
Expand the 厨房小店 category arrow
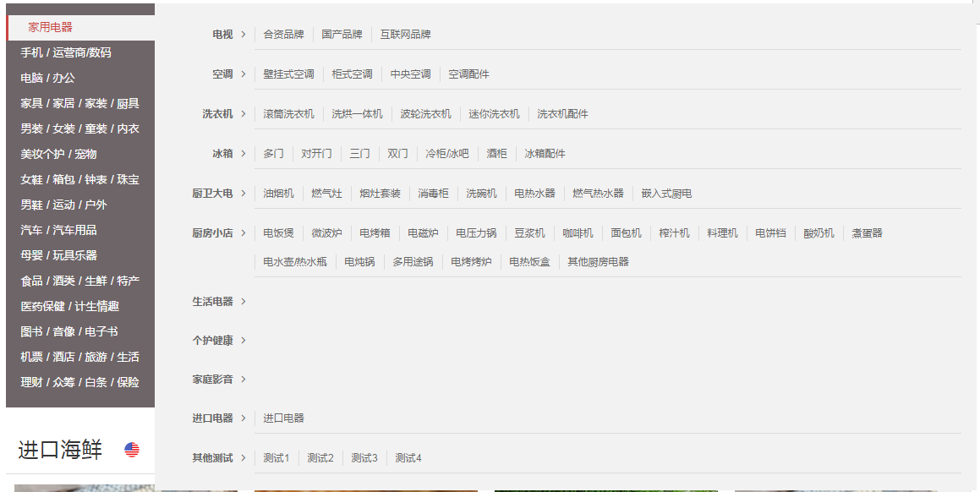coord(244,233)
